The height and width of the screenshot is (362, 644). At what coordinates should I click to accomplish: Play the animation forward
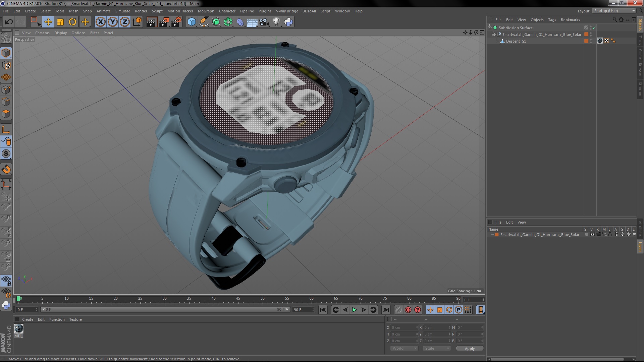[354, 310]
